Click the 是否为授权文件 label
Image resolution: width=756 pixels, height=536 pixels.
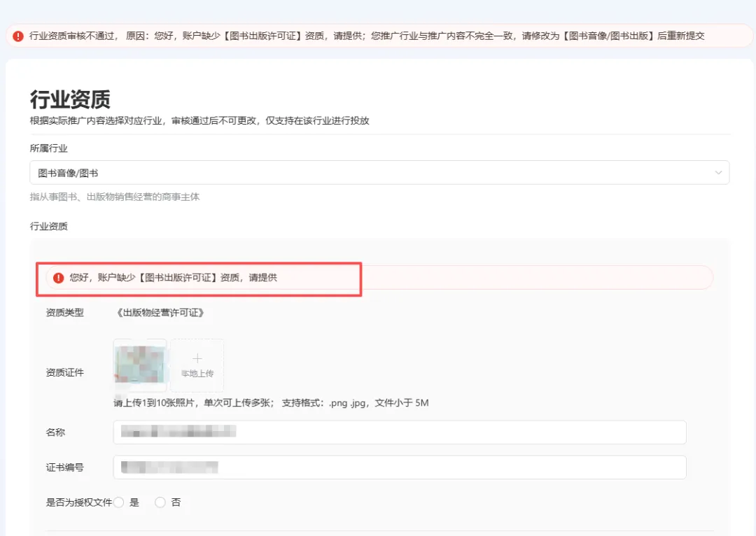[79, 502]
